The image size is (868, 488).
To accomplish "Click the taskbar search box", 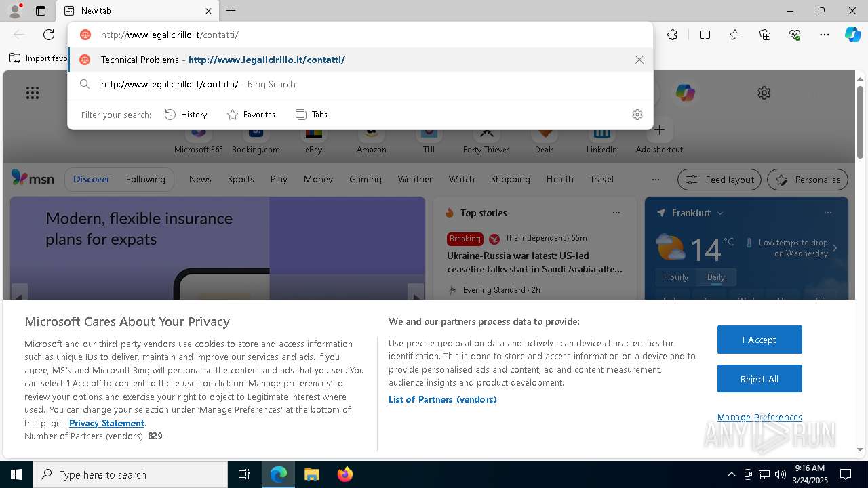I will (x=130, y=474).
